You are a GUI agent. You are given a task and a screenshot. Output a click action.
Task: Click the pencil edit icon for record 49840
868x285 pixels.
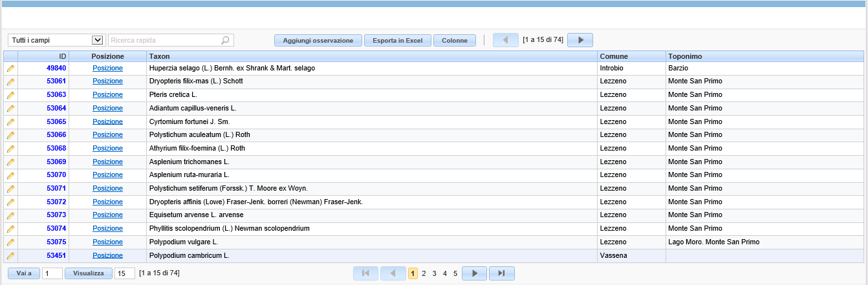(10, 68)
